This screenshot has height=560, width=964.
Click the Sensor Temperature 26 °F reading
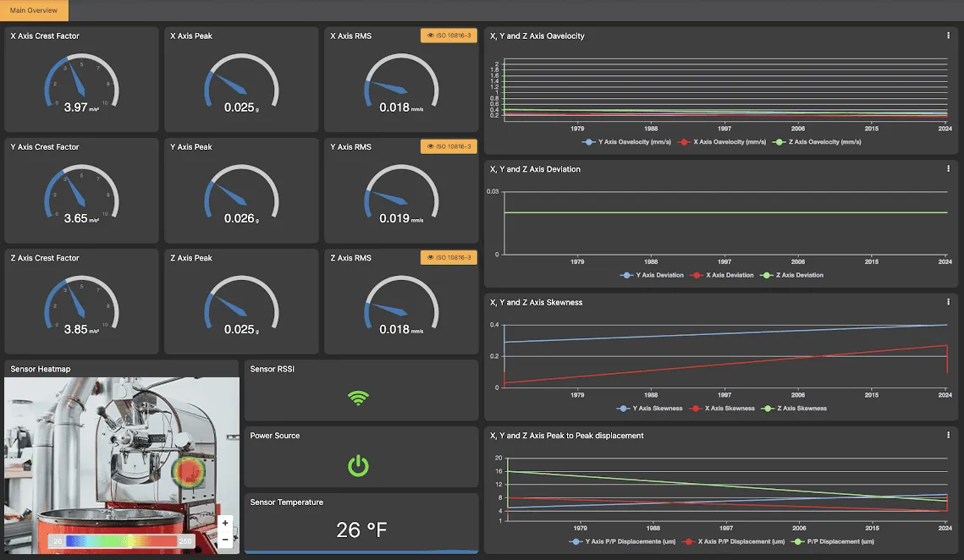[x=361, y=530]
